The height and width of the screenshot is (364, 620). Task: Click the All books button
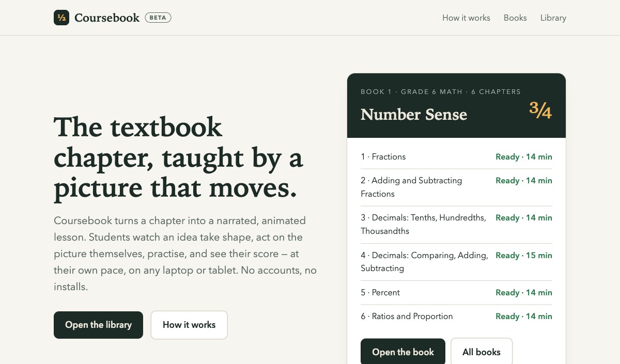coord(482,352)
